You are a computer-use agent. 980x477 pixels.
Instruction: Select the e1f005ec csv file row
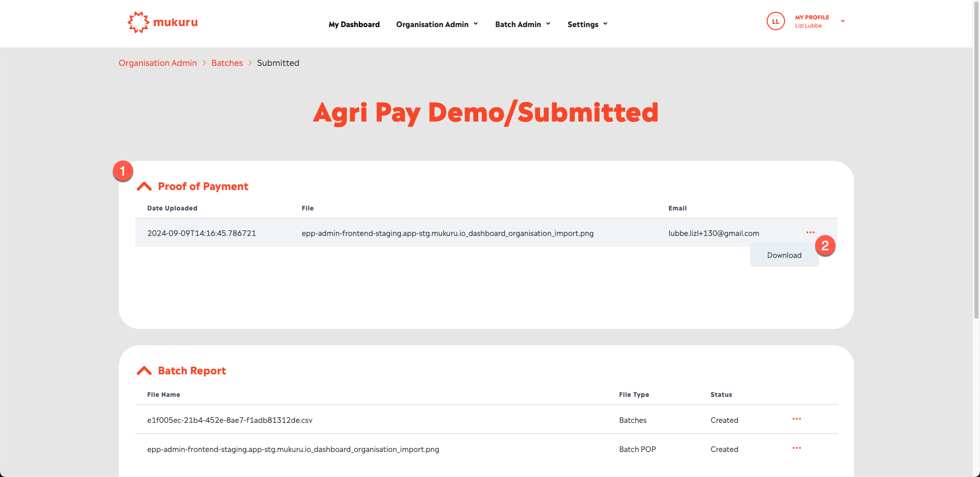[230, 420]
